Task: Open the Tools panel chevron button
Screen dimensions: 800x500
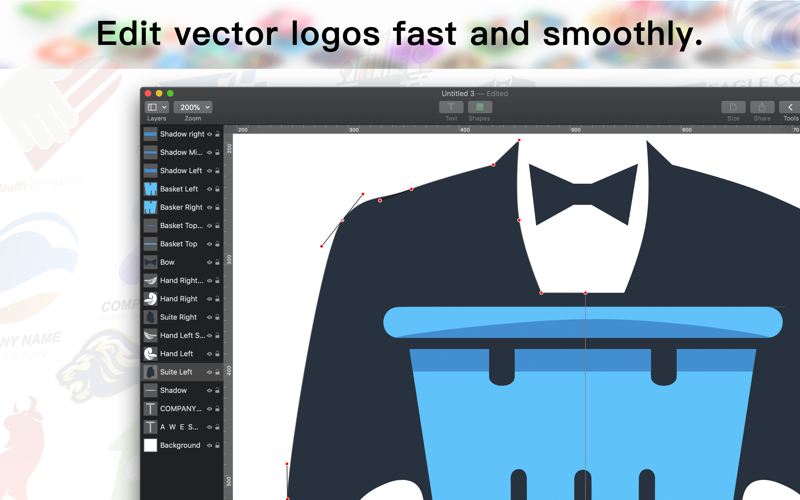Action: 790,107
